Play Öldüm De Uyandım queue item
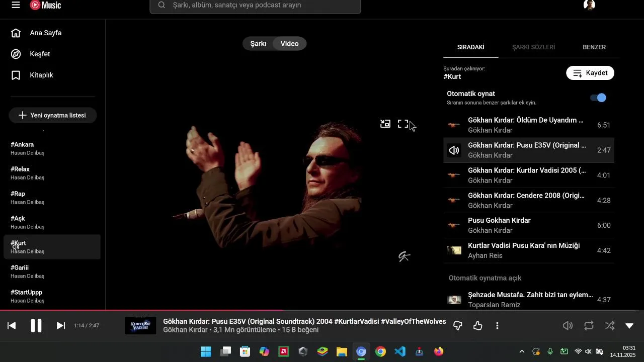Screen dimensions: 644x362 click(x=529, y=125)
